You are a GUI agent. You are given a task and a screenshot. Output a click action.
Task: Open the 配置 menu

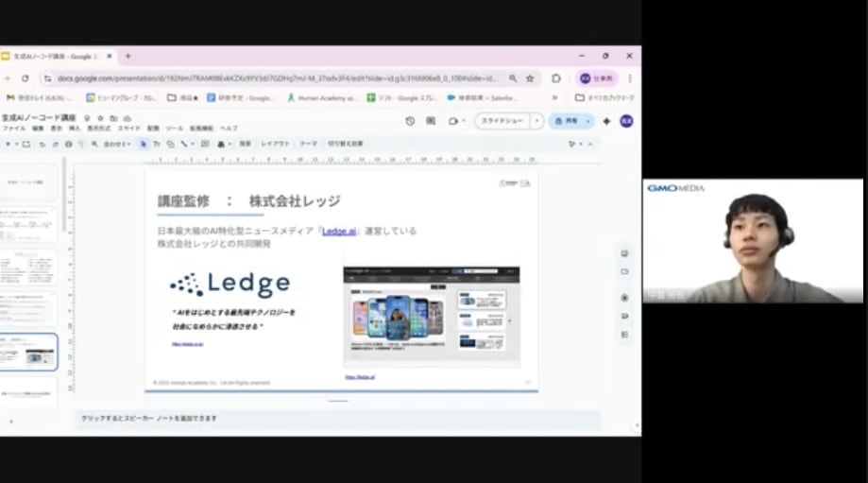(153, 129)
